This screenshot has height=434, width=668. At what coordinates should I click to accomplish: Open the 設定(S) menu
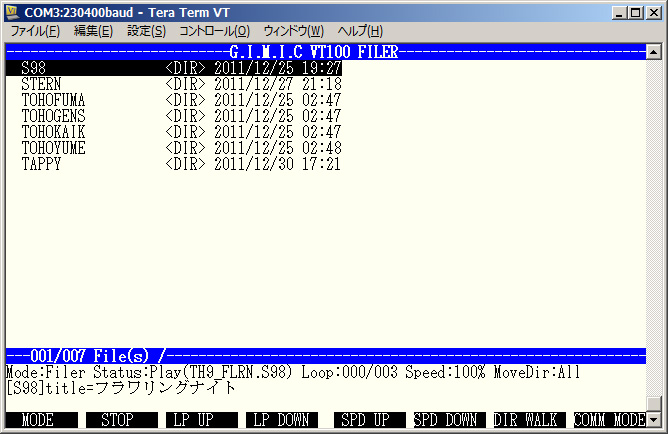click(x=146, y=32)
